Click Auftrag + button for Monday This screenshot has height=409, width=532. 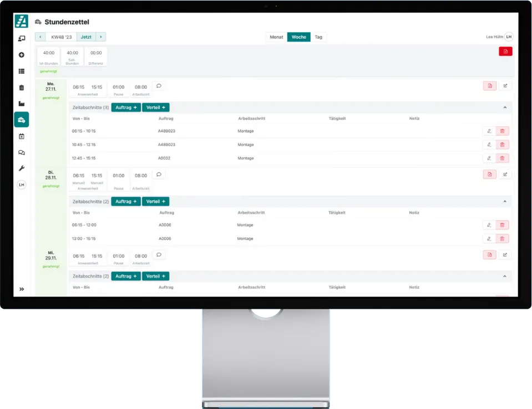[126, 108]
